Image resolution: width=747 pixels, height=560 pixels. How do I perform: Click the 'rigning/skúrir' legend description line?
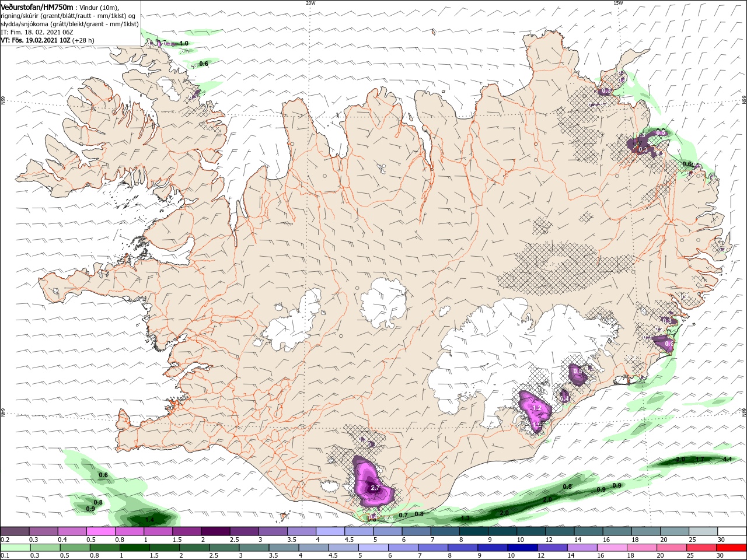click(x=68, y=16)
